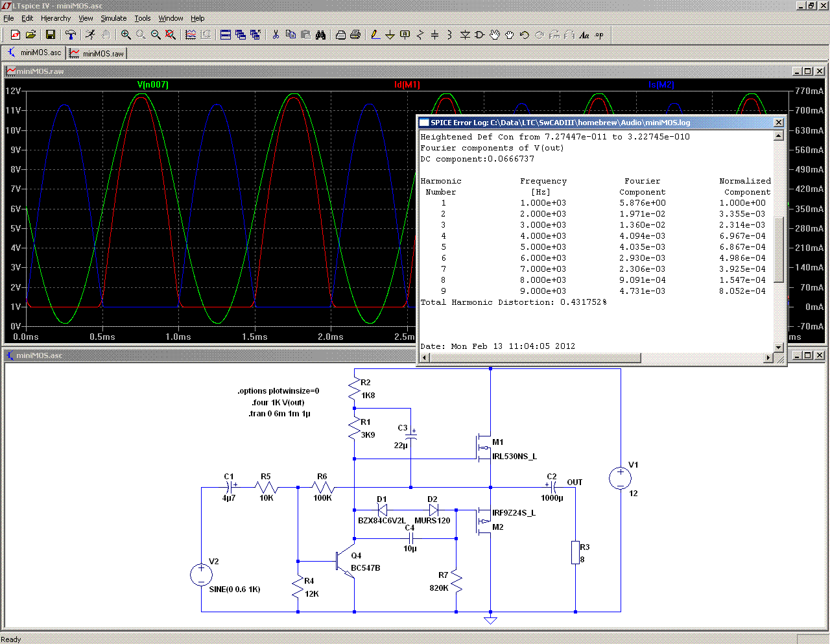Select the Place Ground symbol tool
The height and width of the screenshot is (644, 830).
click(x=390, y=35)
